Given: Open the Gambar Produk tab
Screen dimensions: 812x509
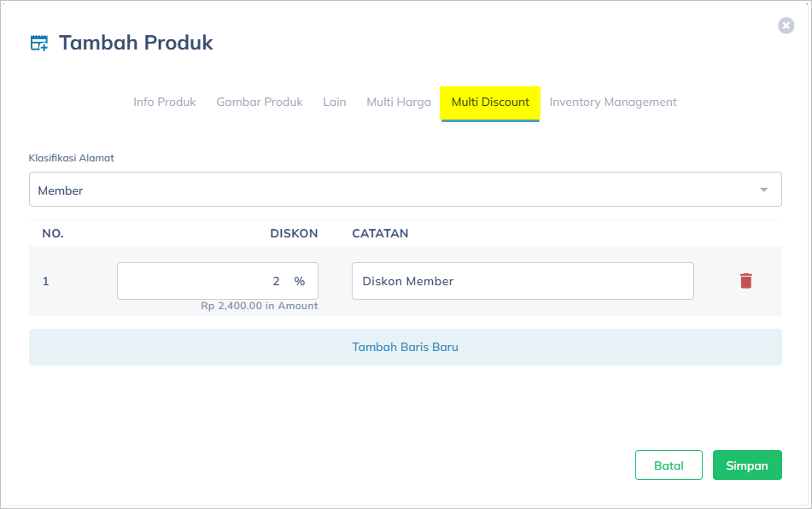Looking at the screenshot, I should [260, 102].
